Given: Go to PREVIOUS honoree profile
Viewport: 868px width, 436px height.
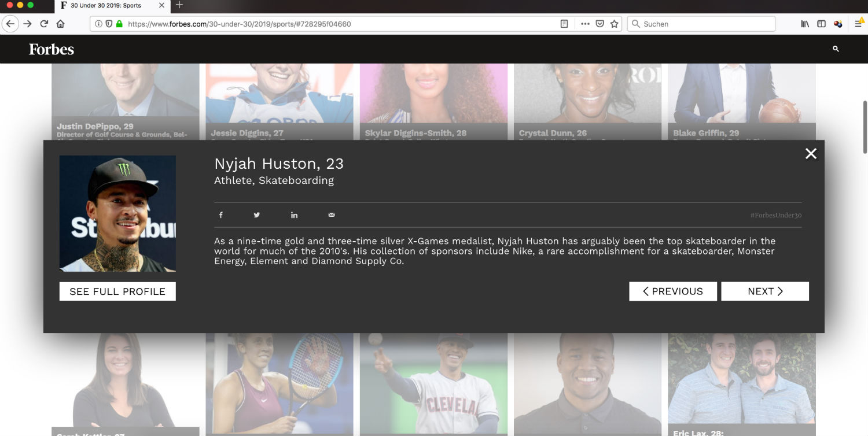Looking at the screenshot, I should click(x=673, y=291).
